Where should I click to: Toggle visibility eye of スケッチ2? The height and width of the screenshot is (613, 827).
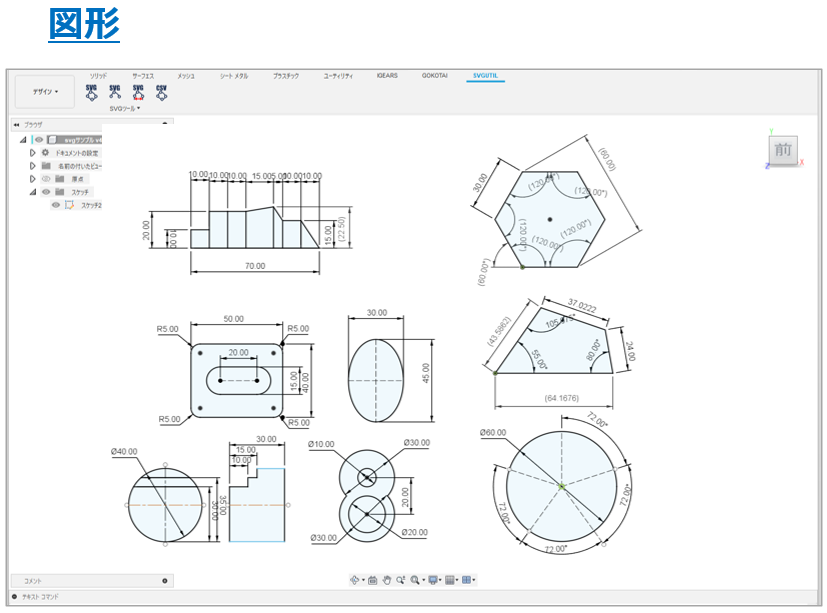tap(56, 205)
